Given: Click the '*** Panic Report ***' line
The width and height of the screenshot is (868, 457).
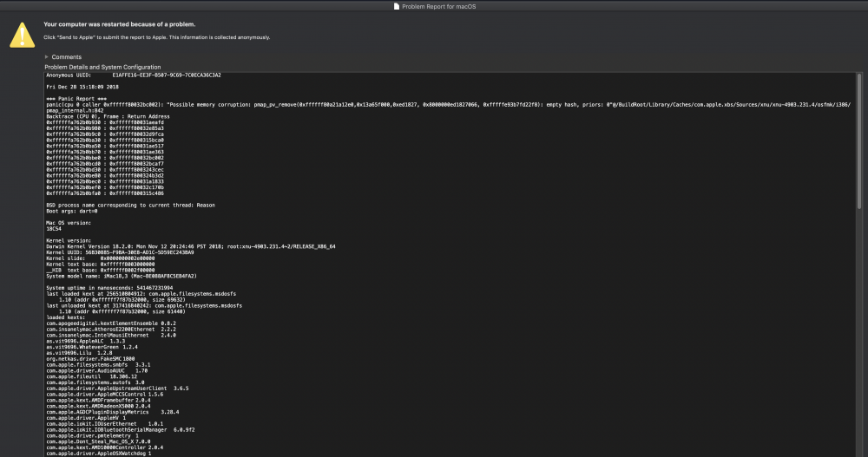Looking at the screenshot, I should (76, 99).
